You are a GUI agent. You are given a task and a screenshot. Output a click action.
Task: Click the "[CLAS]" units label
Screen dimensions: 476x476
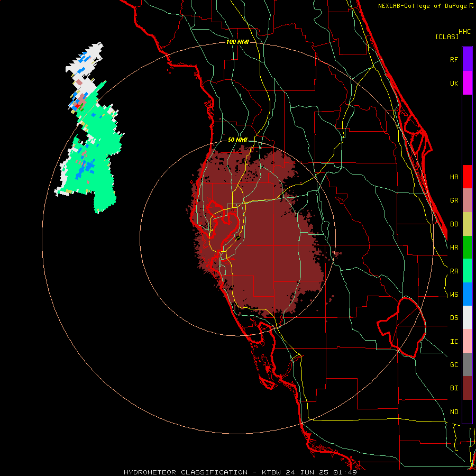coord(447,36)
